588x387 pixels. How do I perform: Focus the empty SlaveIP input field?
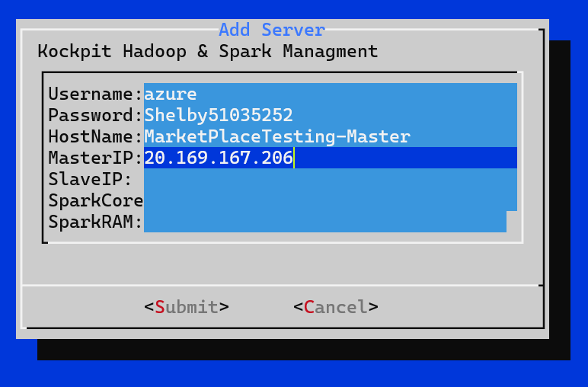331,179
